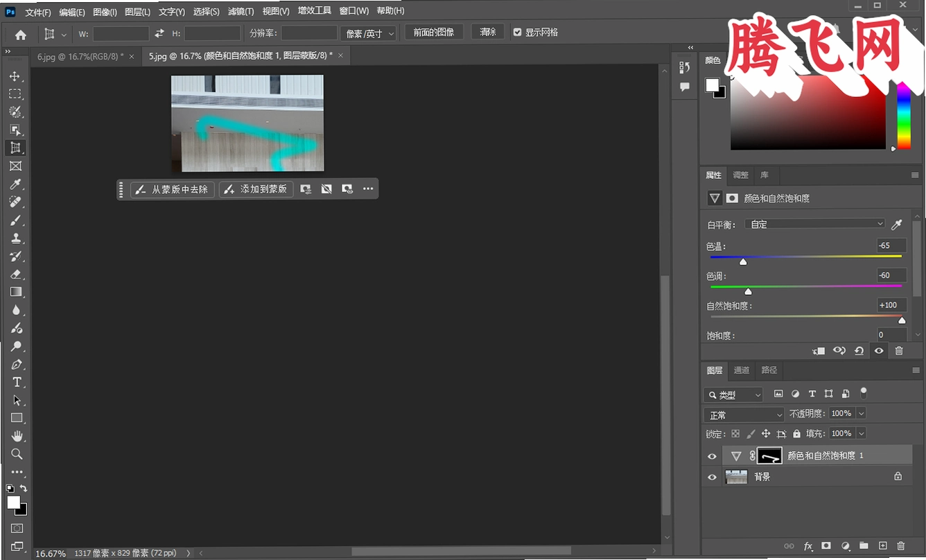Select the Rectangle shape tool
This screenshot has width=926, height=560.
[15, 418]
